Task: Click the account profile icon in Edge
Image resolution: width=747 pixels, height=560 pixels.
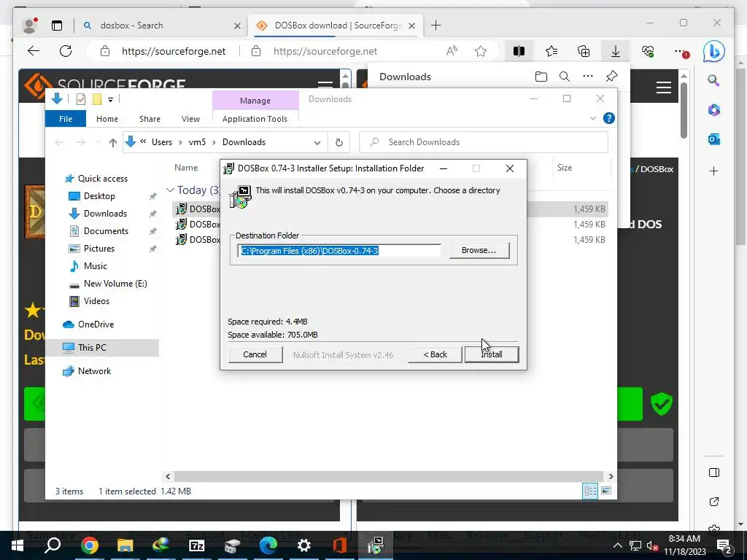Action: (30, 26)
